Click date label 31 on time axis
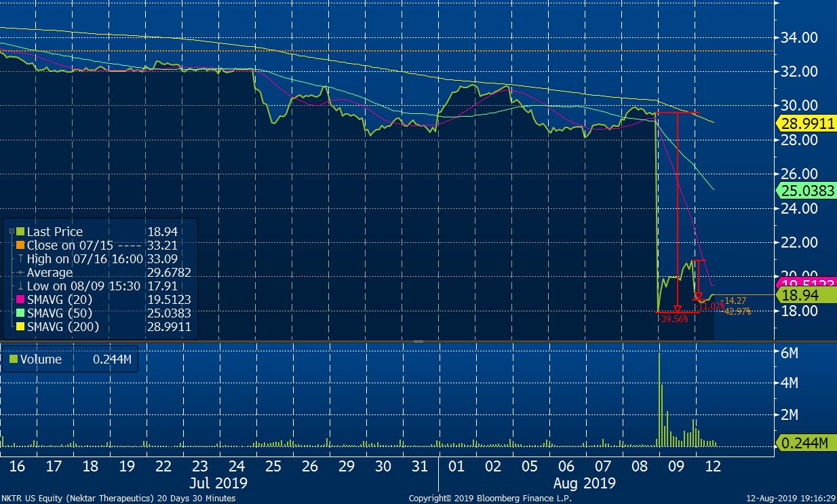Screen dimensions: 837x504 (x=420, y=467)
